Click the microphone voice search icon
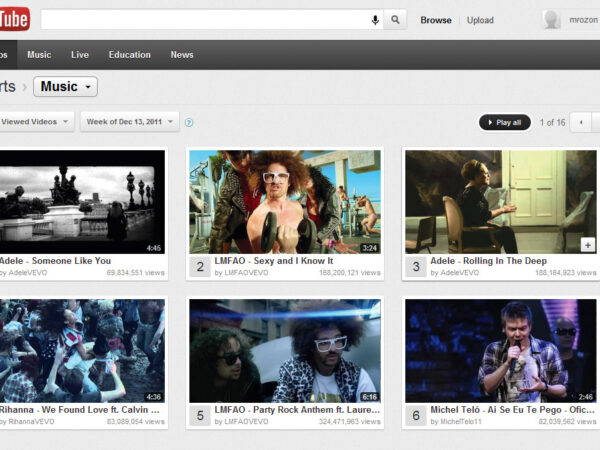Viewport: 600px width, 450px height. (x=375, y=20)
